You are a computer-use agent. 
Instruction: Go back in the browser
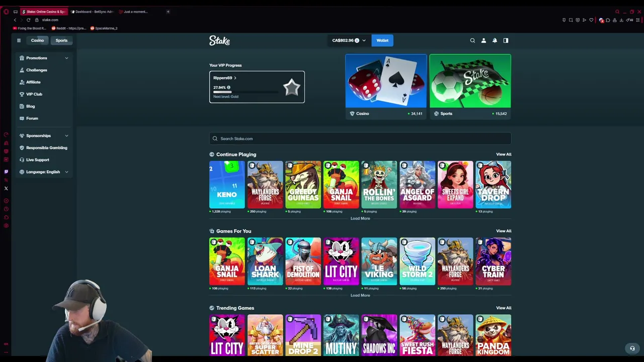click(x=15, y=20)
